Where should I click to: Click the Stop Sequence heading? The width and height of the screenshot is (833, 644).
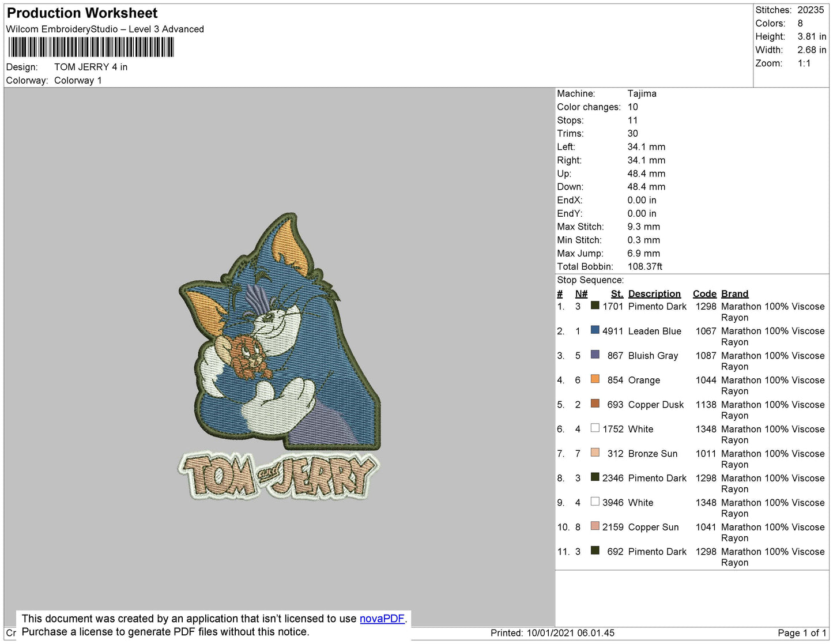tap(590, 280)
